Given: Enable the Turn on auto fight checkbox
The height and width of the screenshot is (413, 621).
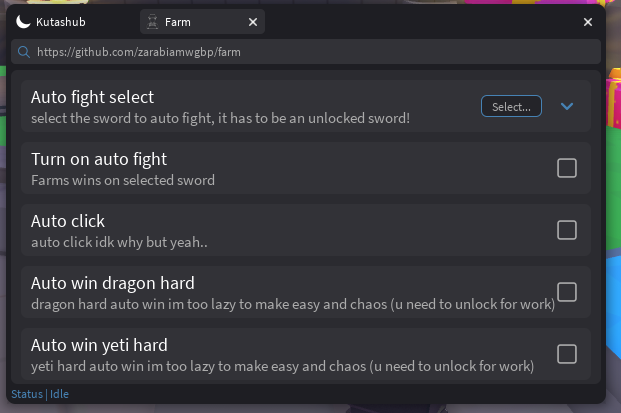Looking at the screenshot, I should pyautogui.click(x=567, y=168).
